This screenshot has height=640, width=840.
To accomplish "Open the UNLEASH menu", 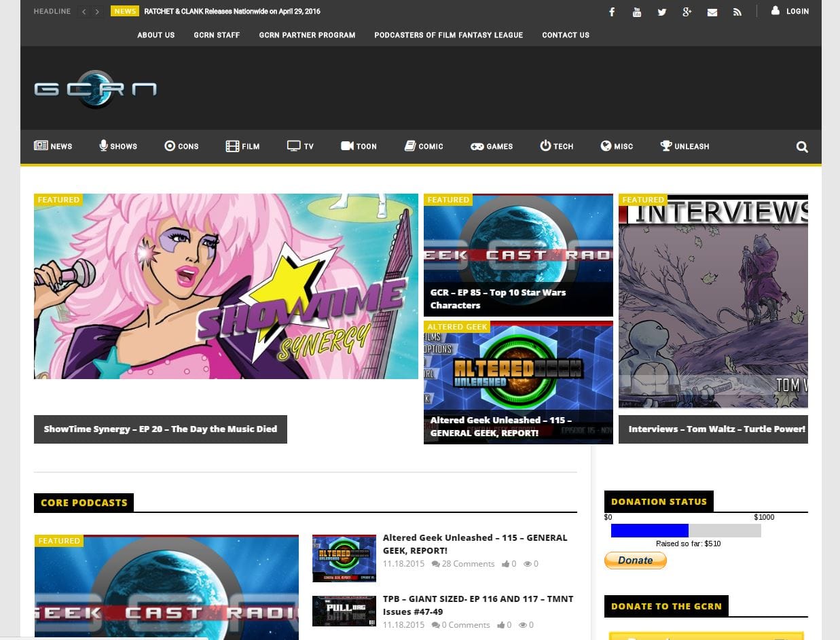I will pyautogui.click(x=684, y=146).
